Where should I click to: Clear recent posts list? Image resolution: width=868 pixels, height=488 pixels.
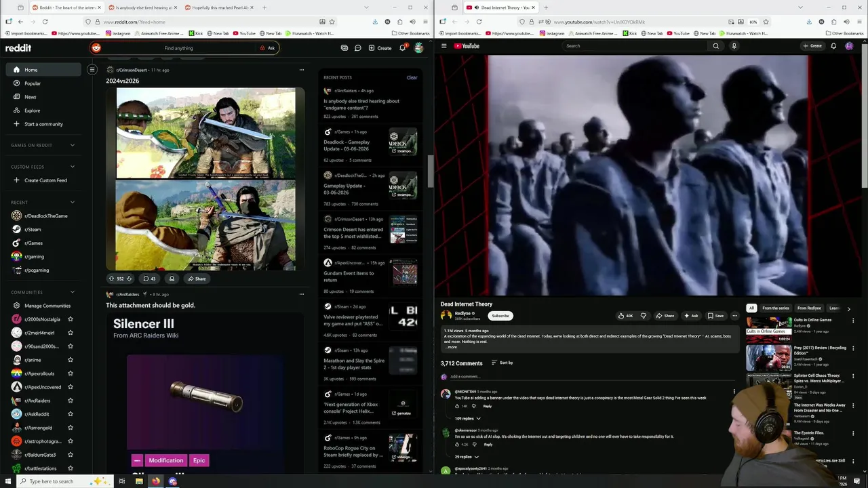coord(412,77)
